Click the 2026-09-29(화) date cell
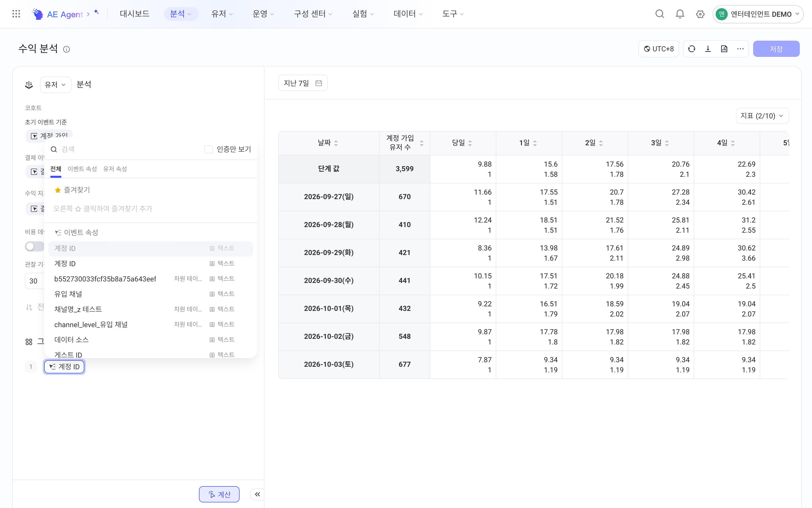Viewport: 812px width, 508px height. (329, 253)
